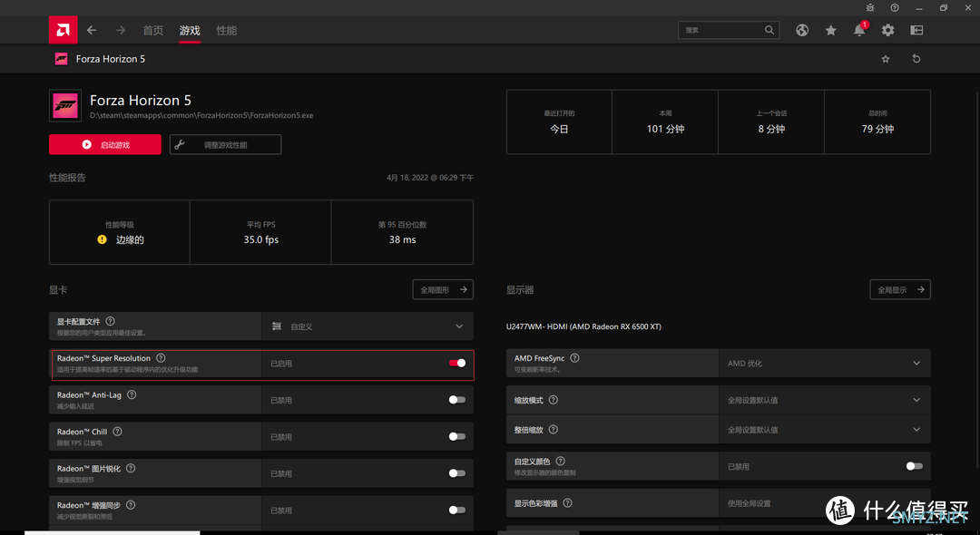The image size is (980, 535).
Task: Open the help question mark in title bar
Action: 895,7
